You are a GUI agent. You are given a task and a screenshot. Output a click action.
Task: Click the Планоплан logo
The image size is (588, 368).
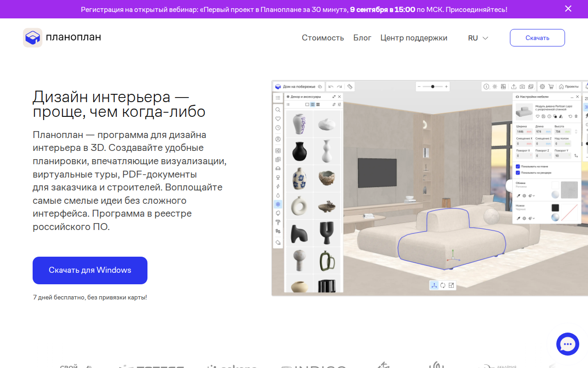62,38
